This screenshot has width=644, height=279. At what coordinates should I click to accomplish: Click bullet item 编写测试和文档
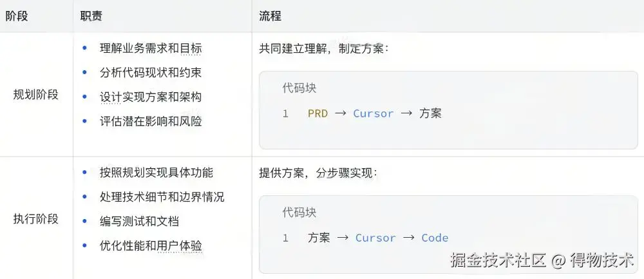(x=139, y=221)
